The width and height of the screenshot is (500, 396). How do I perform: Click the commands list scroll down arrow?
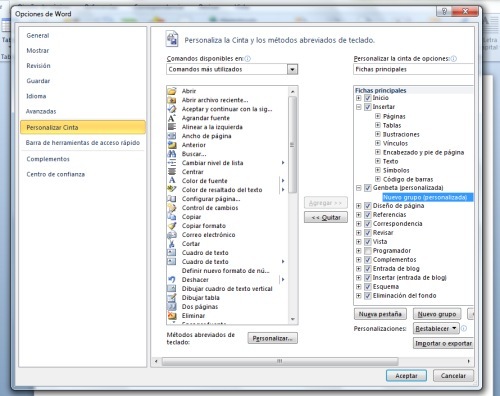[293, 319]
